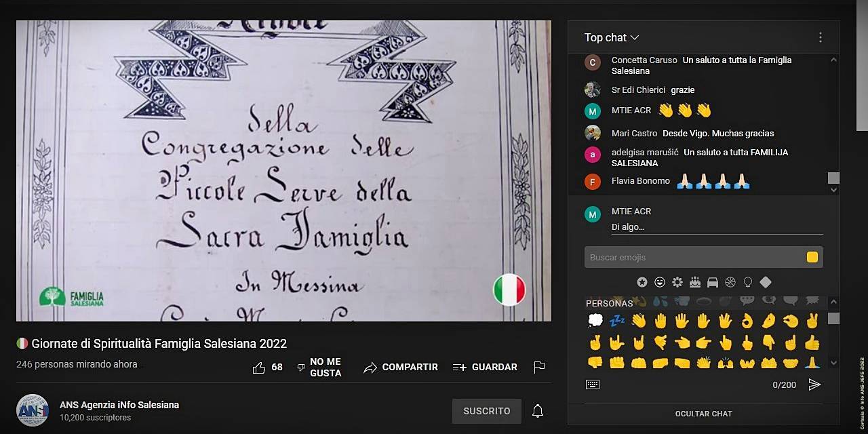Viewport: 868px width, 434px height.
Task: Toggle notifications bell for the channel
Action: click(538, 411)
